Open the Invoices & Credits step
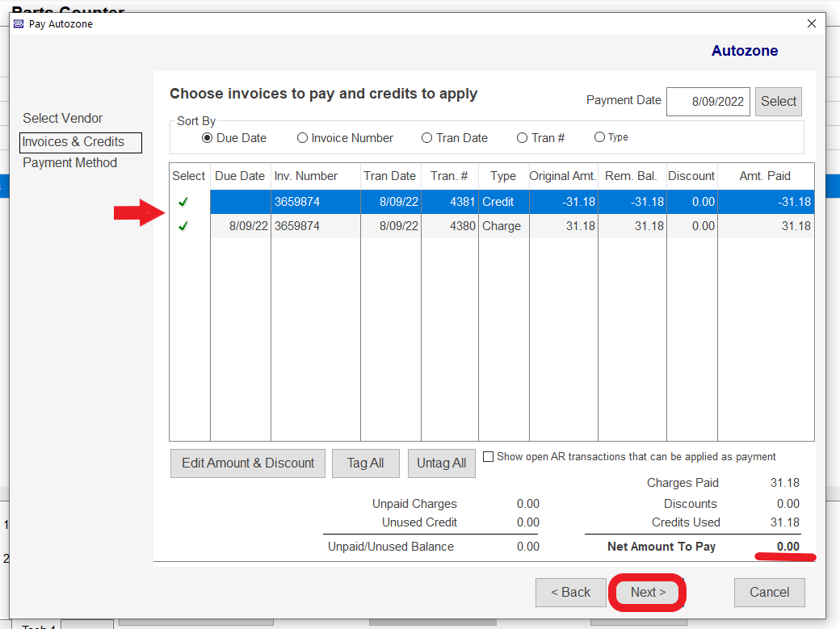 tap(81, 143)
